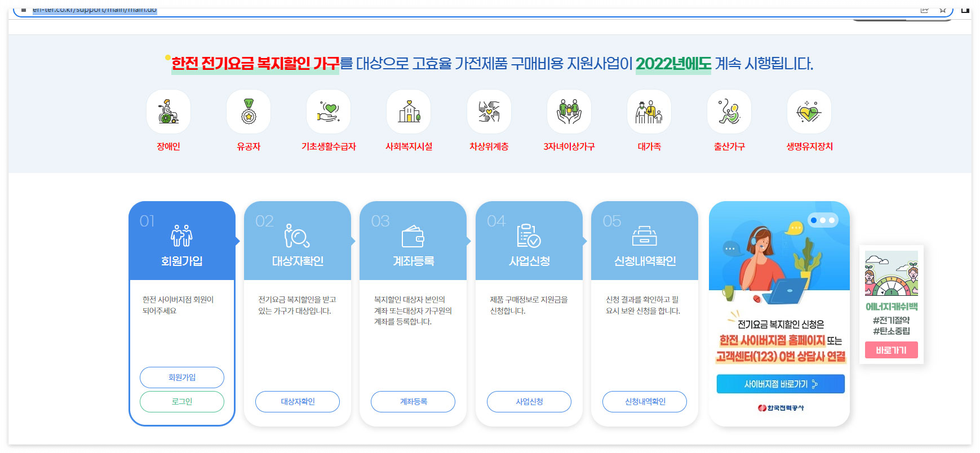This screenshot has height=453, width=980.
Task: Click the 대상자확인 outlined button
Action: 298,402
